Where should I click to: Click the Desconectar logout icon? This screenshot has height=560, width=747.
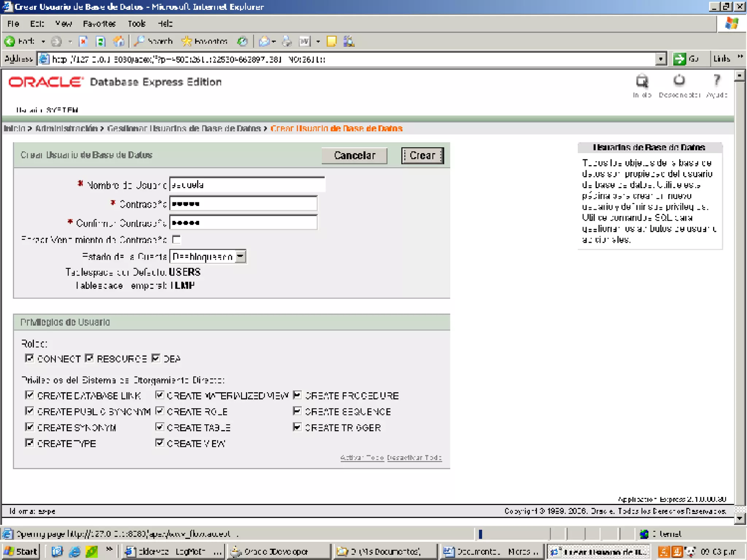[679, 81]
